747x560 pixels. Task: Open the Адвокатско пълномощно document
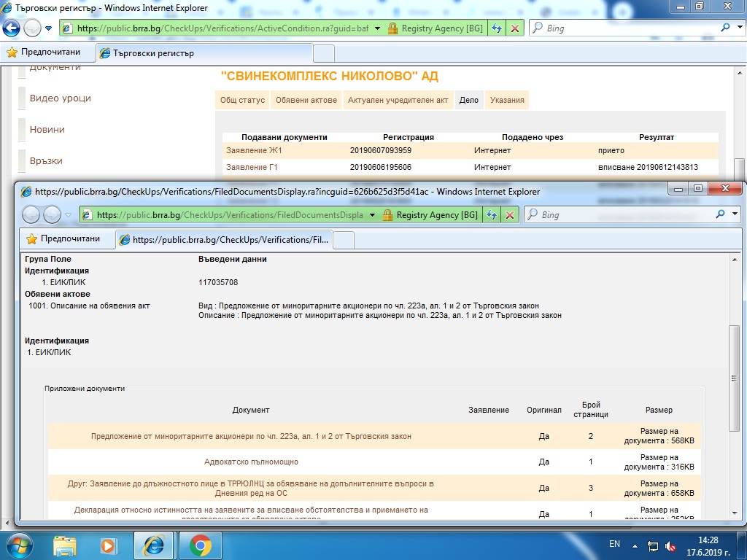(251, 462)
